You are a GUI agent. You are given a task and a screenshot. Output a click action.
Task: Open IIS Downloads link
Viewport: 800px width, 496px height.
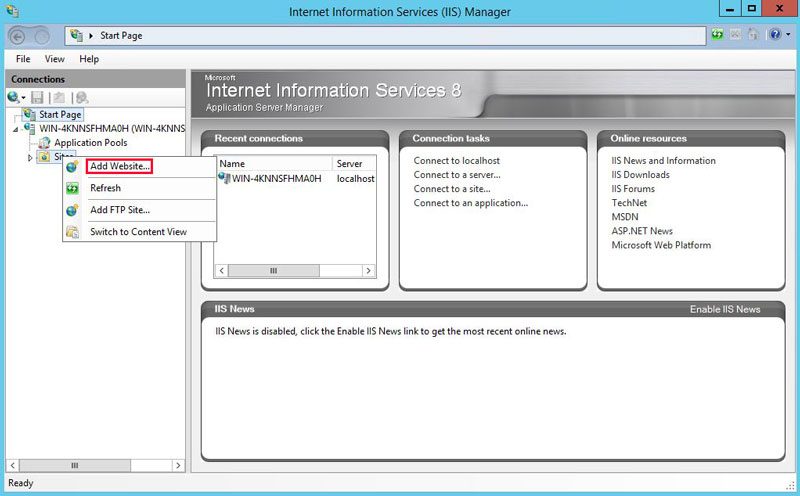[x=640, y=175]
